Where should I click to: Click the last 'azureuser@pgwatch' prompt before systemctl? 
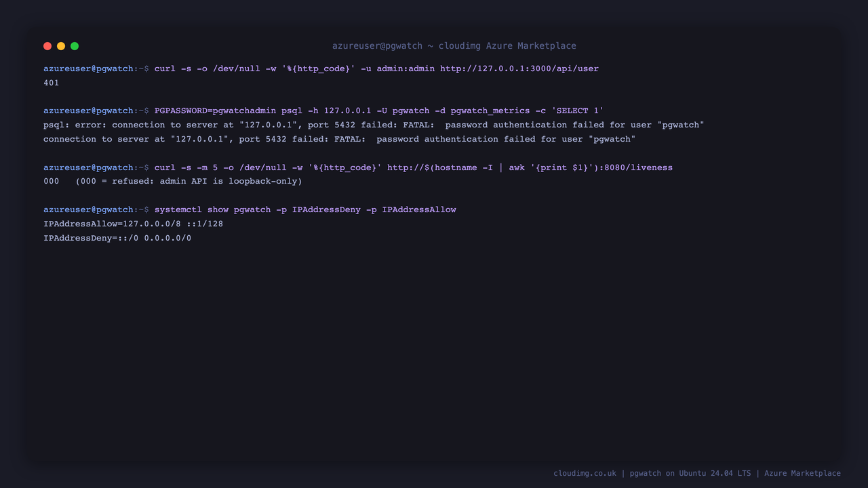point(88,209)
